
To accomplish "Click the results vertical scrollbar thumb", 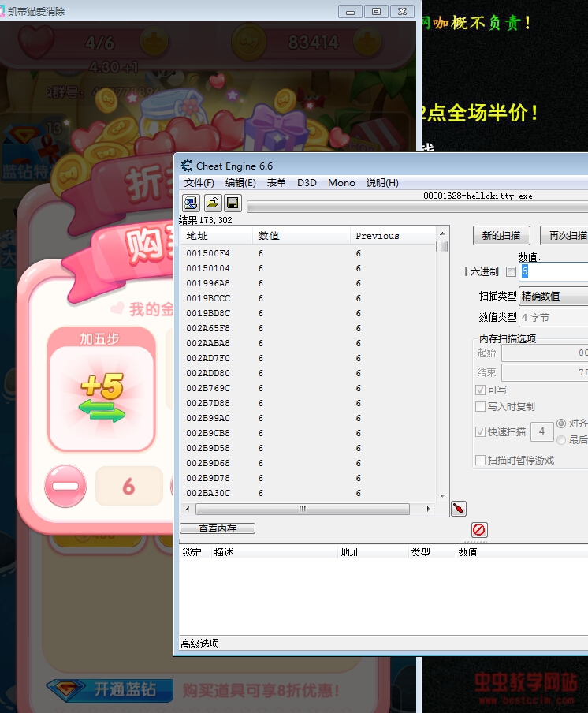I will tap(441, 246).
